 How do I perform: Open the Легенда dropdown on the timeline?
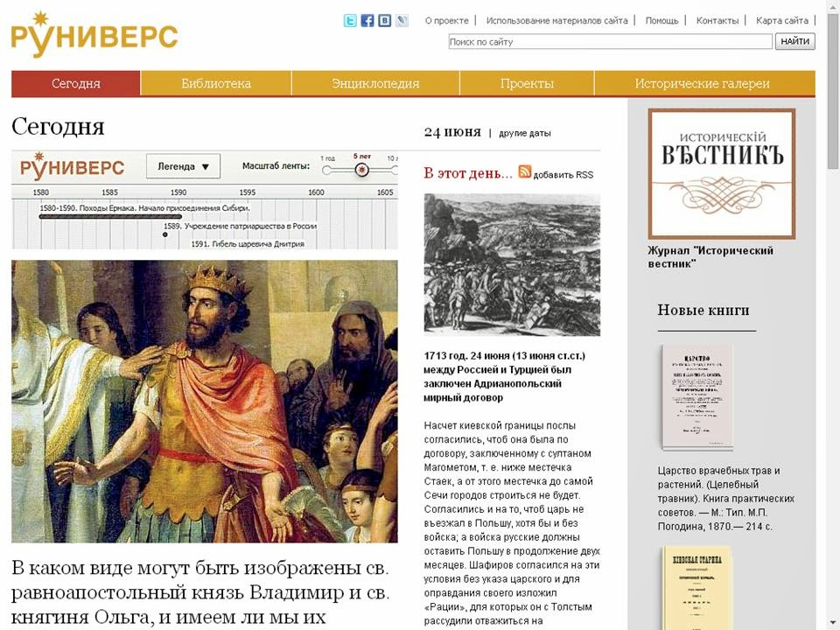click(183, 166)
